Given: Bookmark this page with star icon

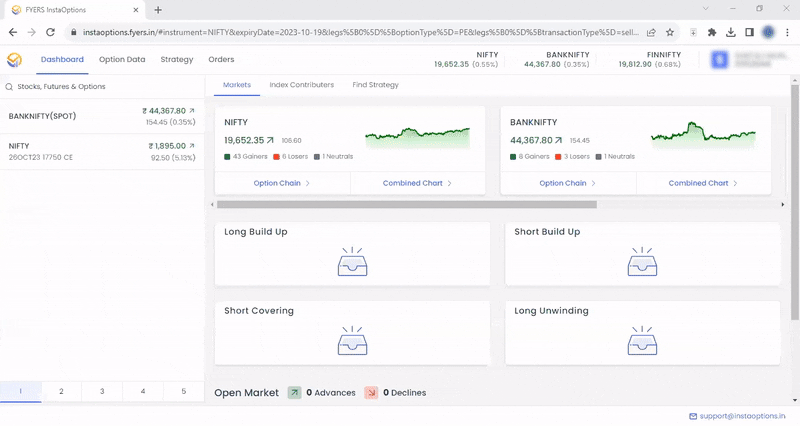Looking at the screenshot, I should pos(670,32).
